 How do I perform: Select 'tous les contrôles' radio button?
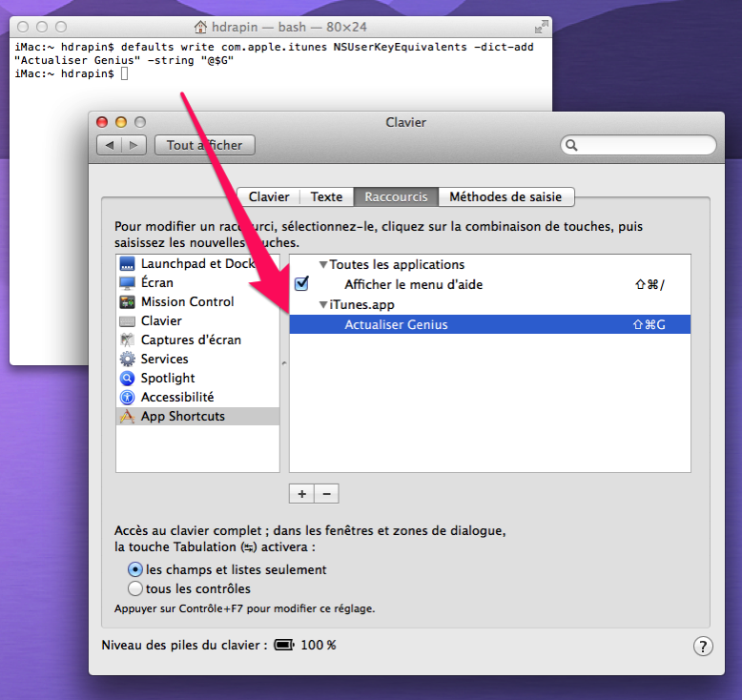[x=135, y=588]
